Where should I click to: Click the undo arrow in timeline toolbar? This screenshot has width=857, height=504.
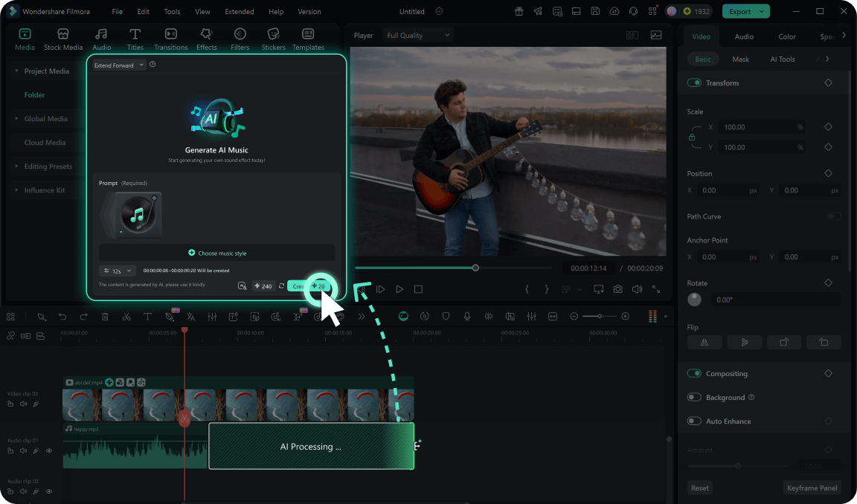[62, 317]
